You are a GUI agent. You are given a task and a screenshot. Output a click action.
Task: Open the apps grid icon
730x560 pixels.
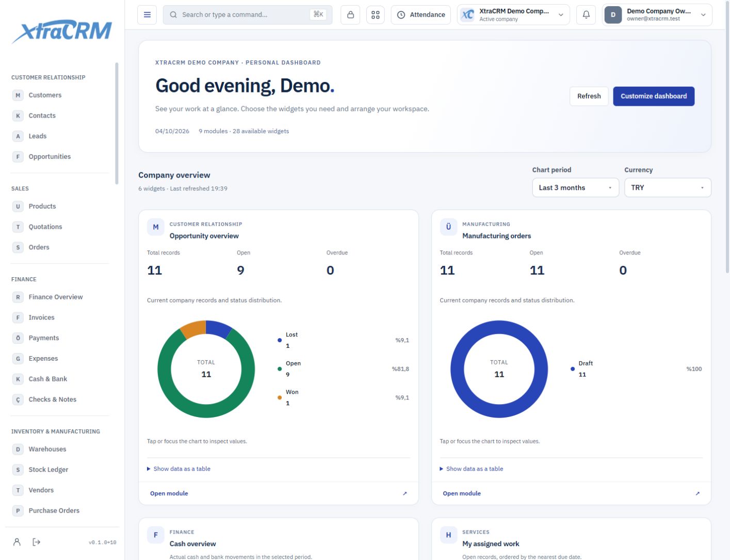376,15
